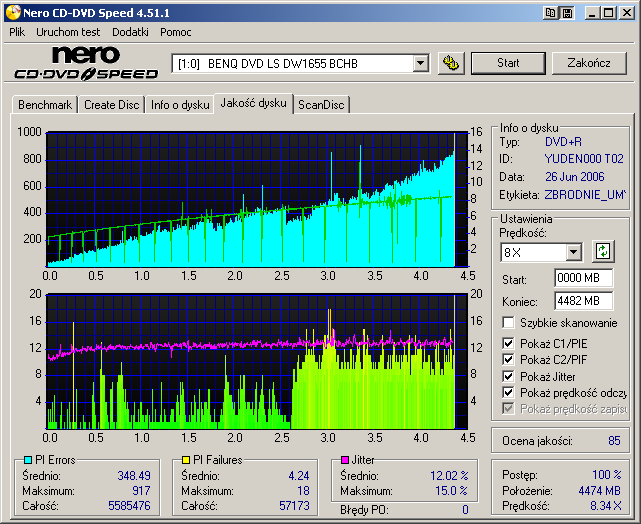Click the copy-to-clipboard icon in title bar
641x524 pixels.
pos(551,13)
